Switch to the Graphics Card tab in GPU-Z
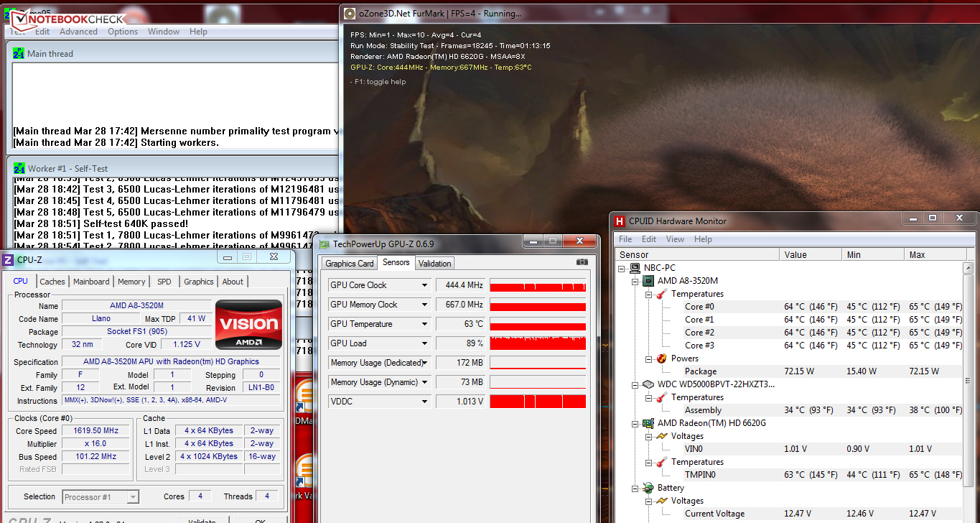980x523 pixels. [350, 264]
